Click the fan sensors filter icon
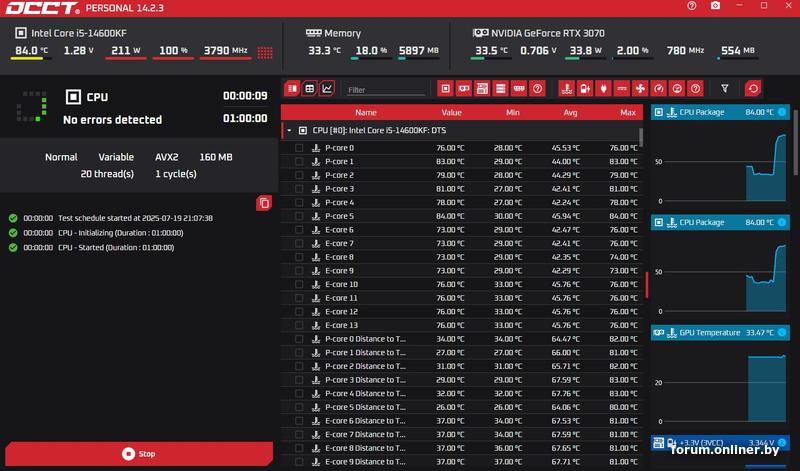800x471 pixels. pyautogui.click(x=641, y=89)
